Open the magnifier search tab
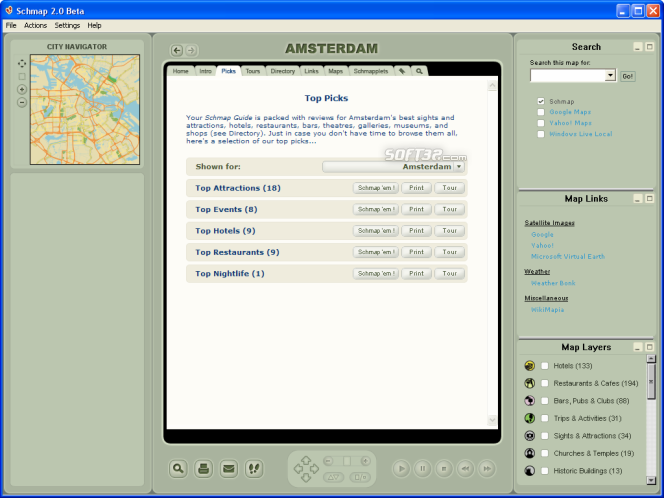This screenshot has width=664, height=498. point(419,71)
